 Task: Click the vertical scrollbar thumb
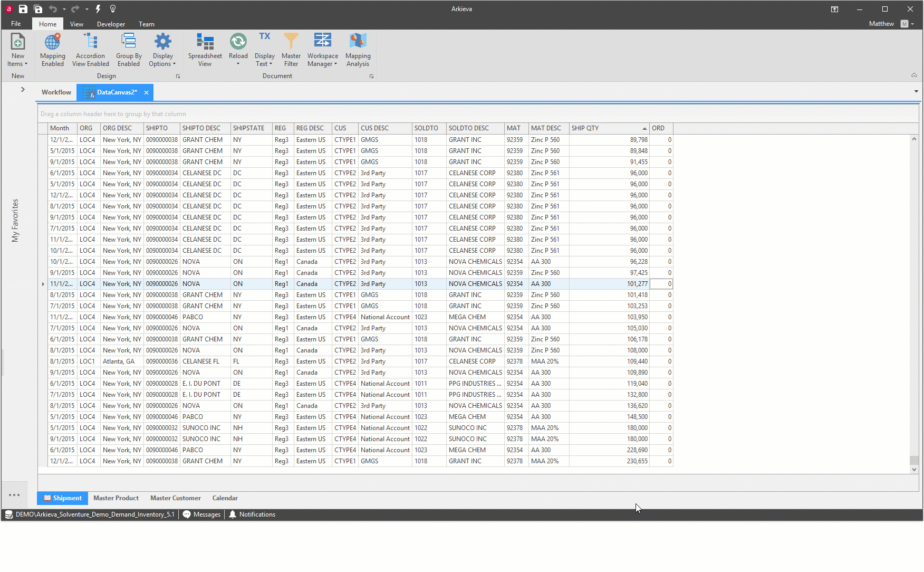(914, 460)
